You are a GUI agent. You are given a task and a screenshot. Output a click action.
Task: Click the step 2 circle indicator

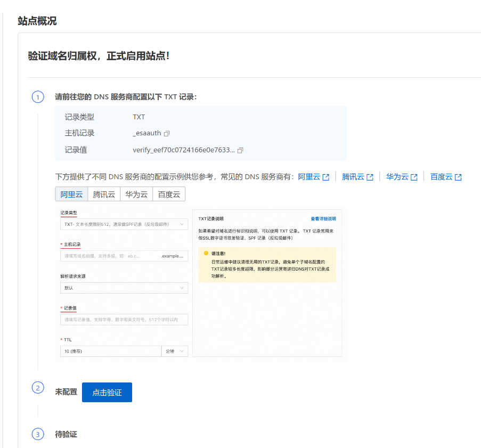[x=38, y=388]
